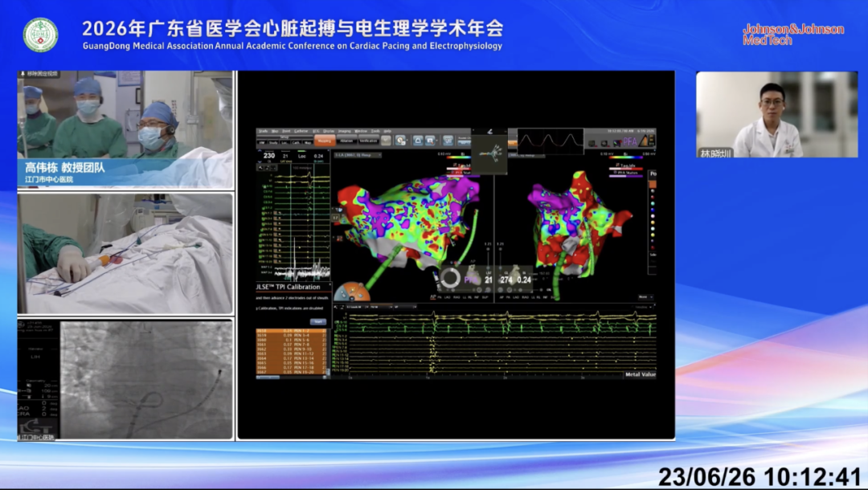Open the Imaging menu
Image resolution: width=868 pixels, height=490 pixels.
[x=344, y=131]
